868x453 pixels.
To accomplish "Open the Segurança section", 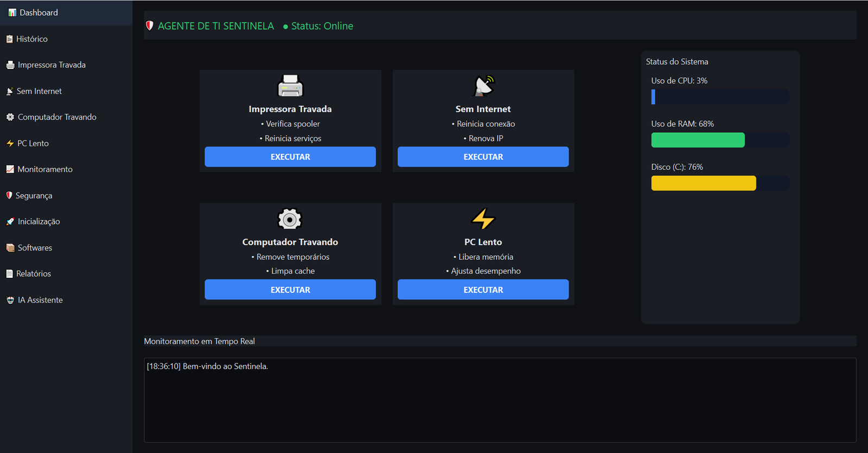I will (x=66, y=195).
